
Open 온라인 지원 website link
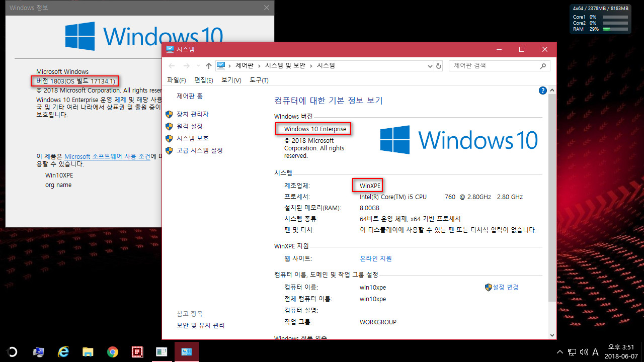click(x=376, y=258)
